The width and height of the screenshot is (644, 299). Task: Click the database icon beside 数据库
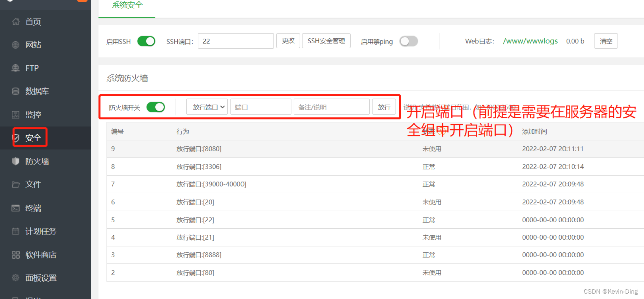[16, 91]
